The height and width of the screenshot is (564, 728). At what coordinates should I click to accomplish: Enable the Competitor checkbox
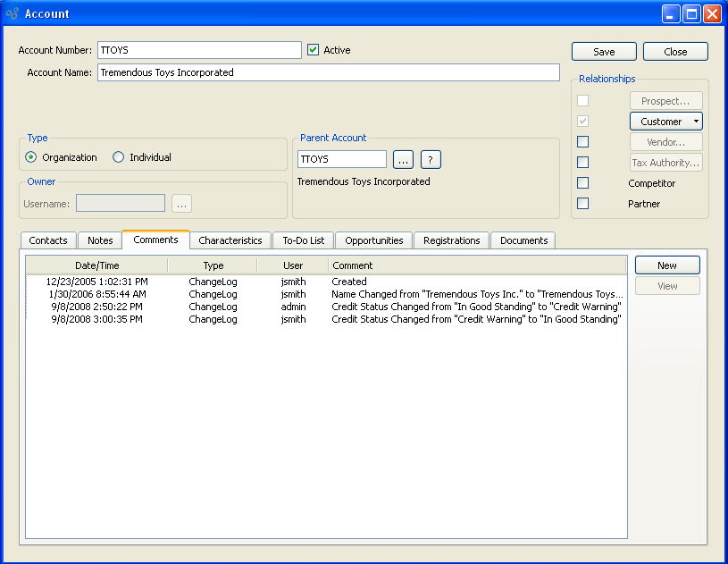coord(583,183)
